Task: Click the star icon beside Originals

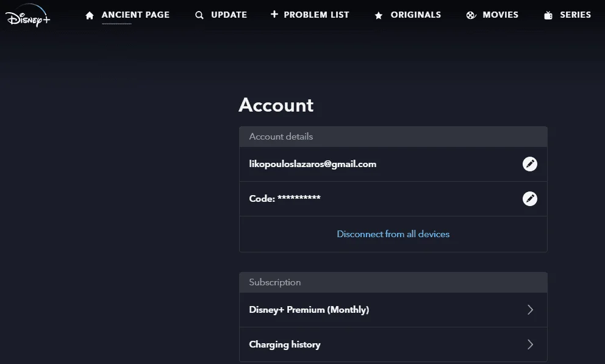Action: tap(379, 15)
